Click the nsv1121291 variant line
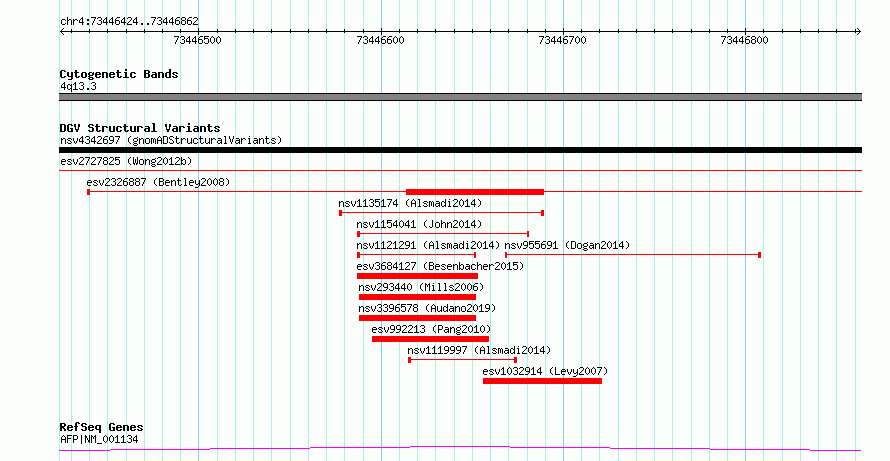Image resolution: width=890 pixels, height=461 pixels. (x=417, y=255)
